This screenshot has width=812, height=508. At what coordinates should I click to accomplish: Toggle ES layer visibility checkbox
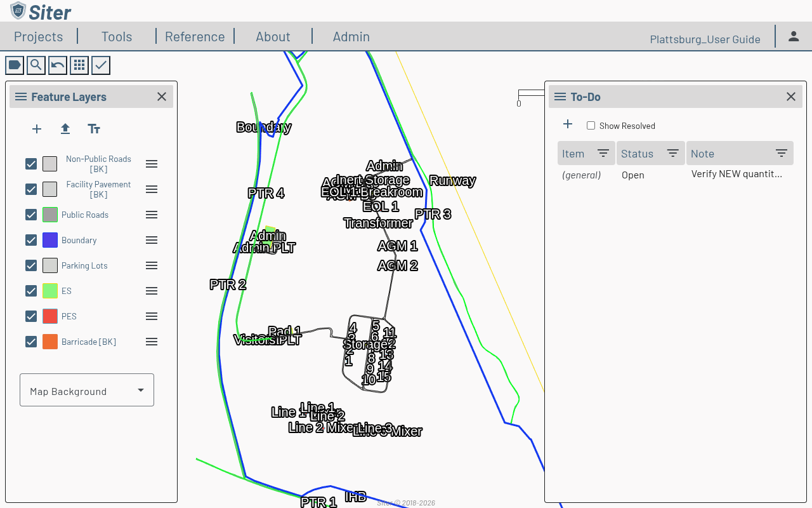[x=31, y=291]
